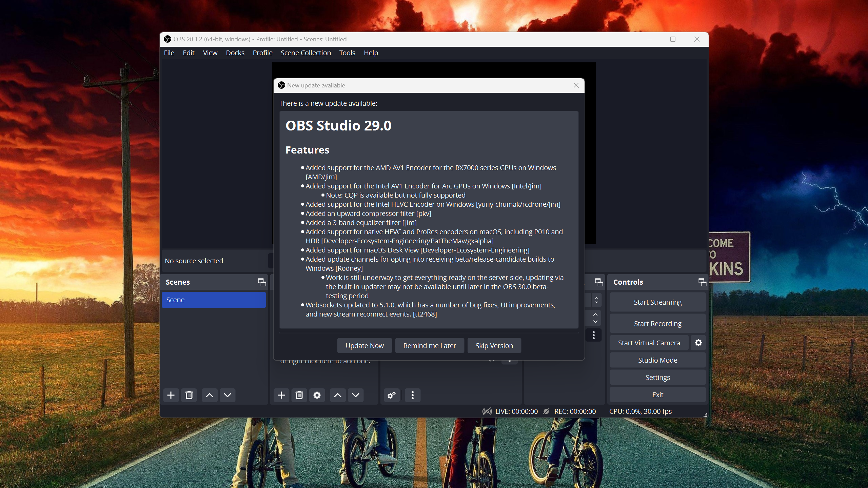
Task: Click Skip Version button
Action: pyautogui.click(x=494, y=345)
